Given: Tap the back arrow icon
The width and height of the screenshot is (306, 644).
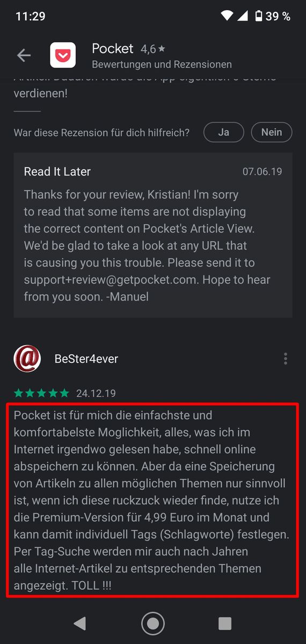Looking at the screenshot, I should (24, 55).
